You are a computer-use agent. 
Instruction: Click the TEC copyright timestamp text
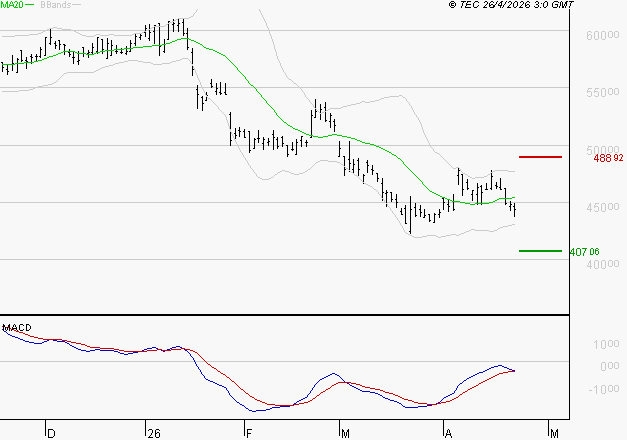click(511, 5)
